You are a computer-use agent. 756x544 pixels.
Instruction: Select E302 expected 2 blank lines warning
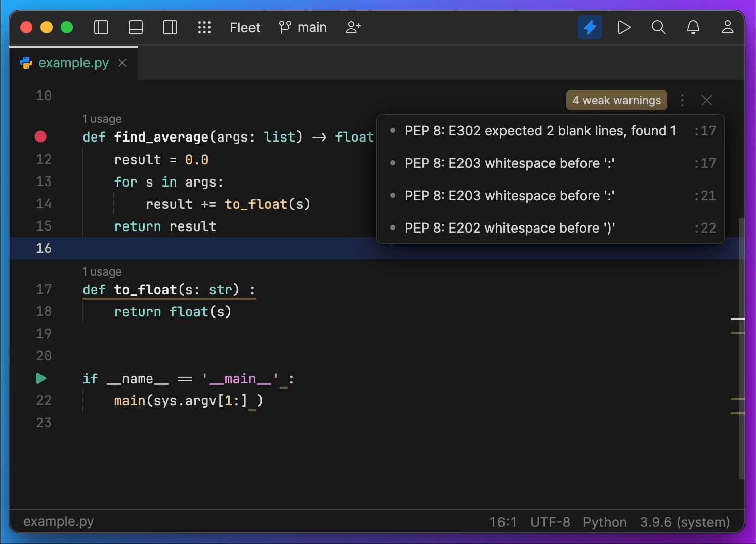click(x=551, y=131)
